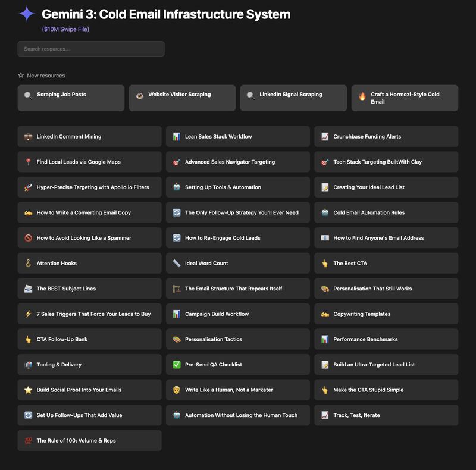Click the green checkmark icon for Pre-Send QA Checklist
Image resolution: width=476 pixels, height=470 pixels.
(x=177, y=365)
